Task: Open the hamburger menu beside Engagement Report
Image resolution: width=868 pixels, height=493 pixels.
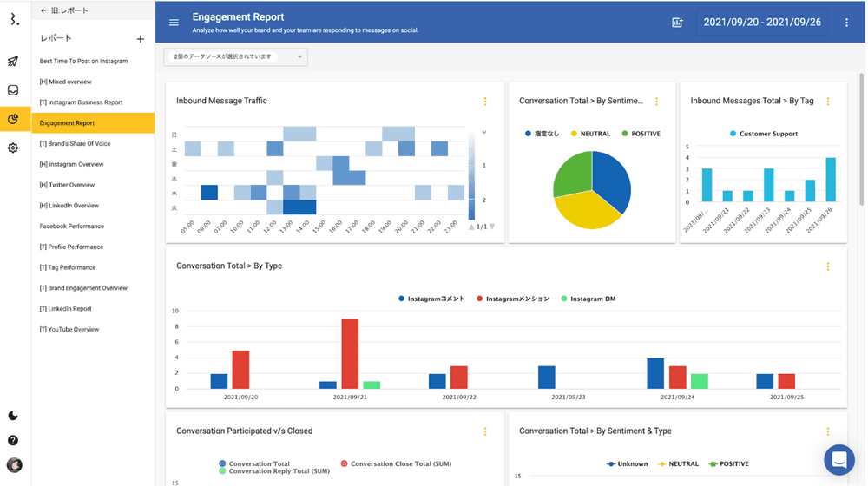Action: coord(174,23)
